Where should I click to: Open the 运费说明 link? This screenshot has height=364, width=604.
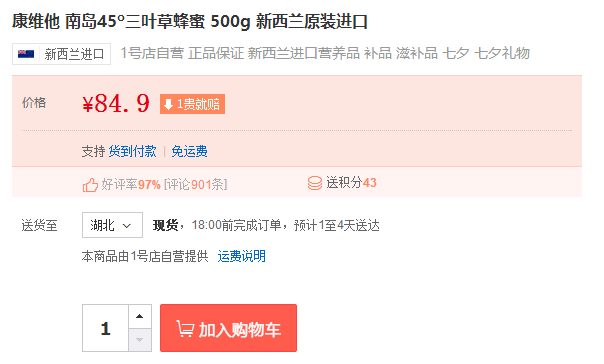[x=242, y=256]
